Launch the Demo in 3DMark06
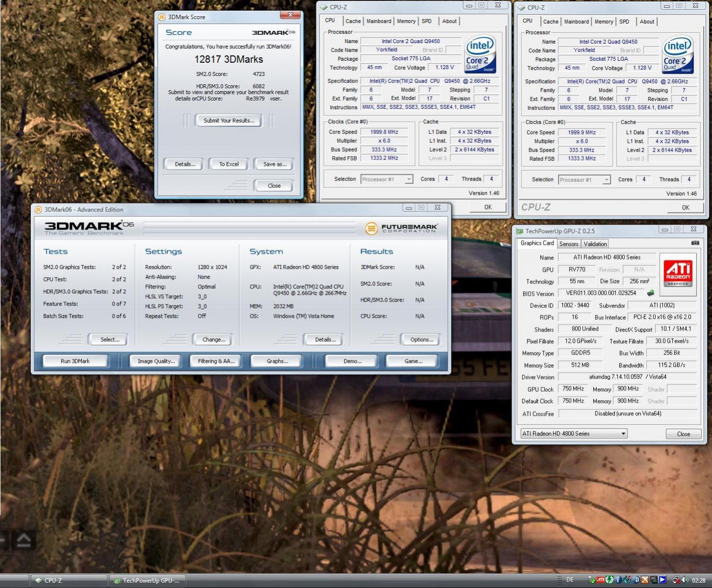Screen dimensions: 712x588 click(352, 361)
